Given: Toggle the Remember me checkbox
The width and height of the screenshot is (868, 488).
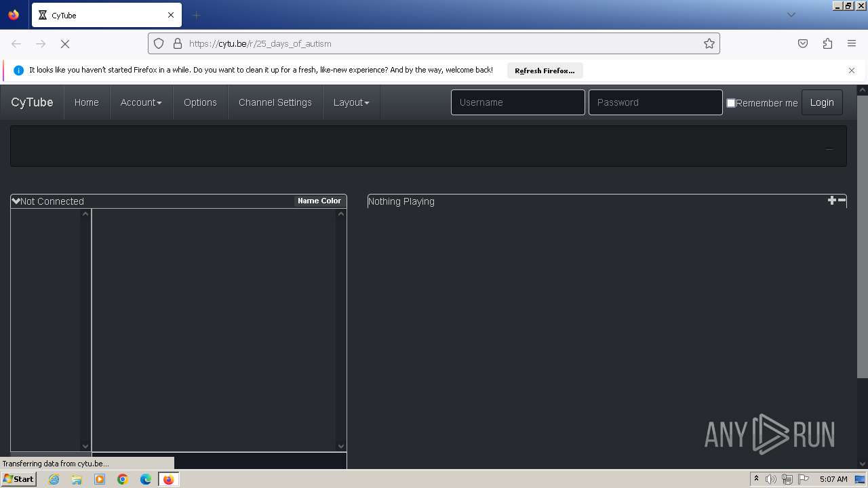Looking at the screenshot, I should pos(731,103).
